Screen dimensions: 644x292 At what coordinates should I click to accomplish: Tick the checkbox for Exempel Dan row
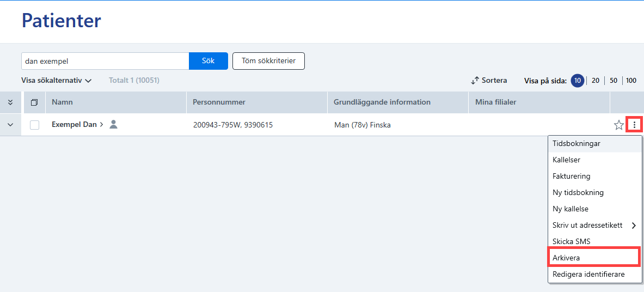point(34,125)
